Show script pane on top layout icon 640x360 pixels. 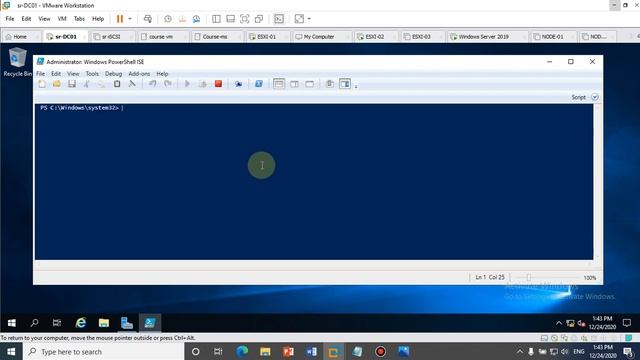[279, 84]
